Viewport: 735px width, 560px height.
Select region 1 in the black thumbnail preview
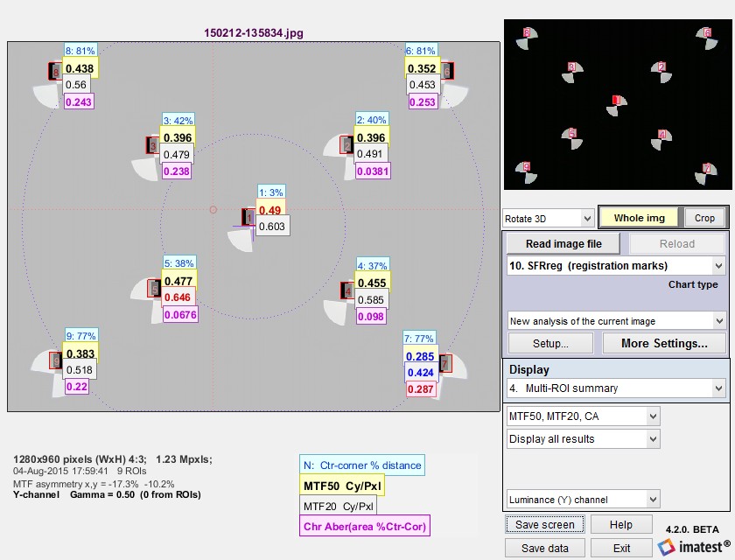616,101
